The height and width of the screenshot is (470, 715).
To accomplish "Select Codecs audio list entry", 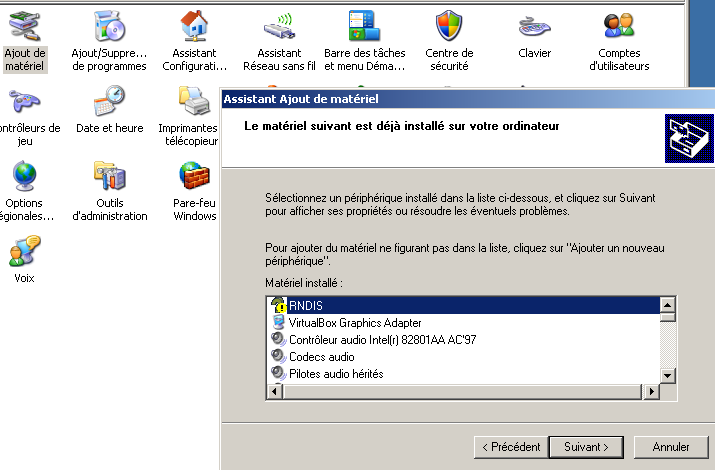I will pyautogui.click(x=321, y=357).
